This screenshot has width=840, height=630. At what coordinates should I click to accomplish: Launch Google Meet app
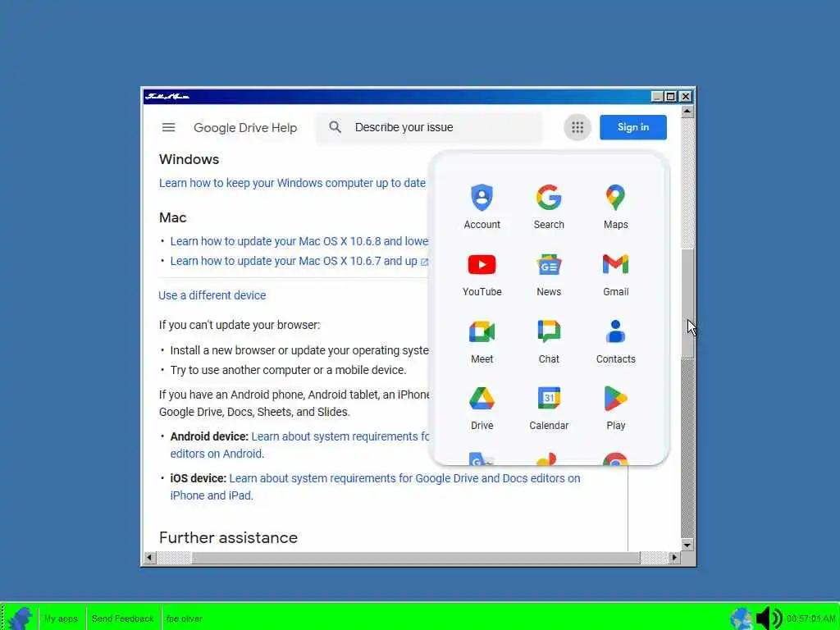482,342
